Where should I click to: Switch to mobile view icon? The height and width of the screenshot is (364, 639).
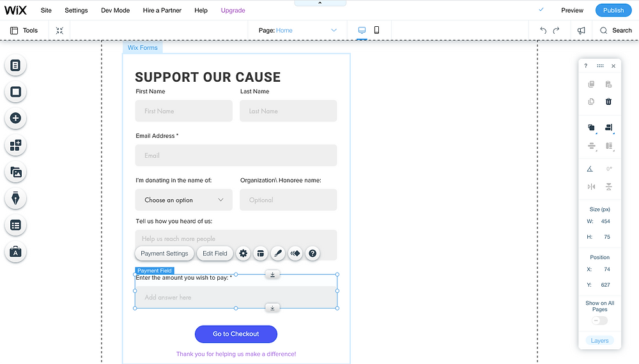click(376, 30)
